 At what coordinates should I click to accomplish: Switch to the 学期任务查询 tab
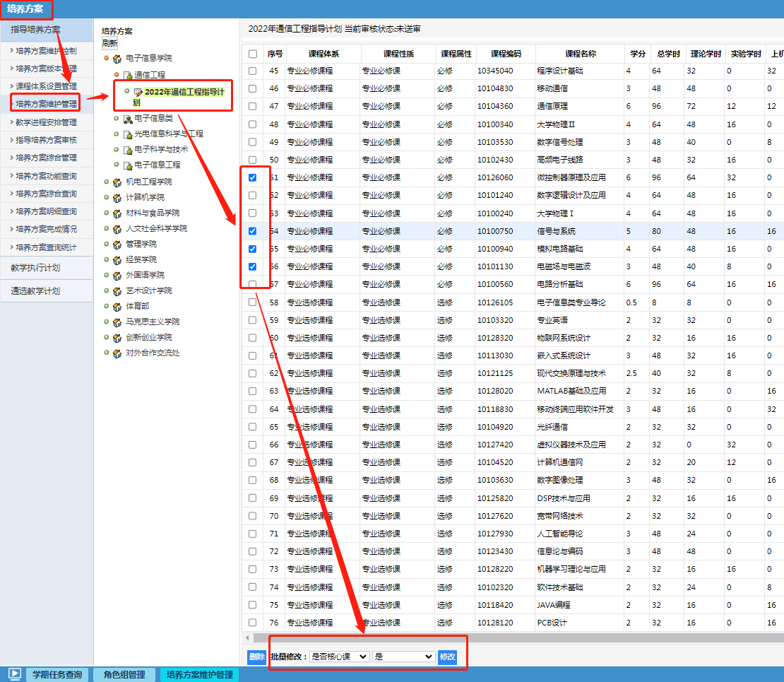click(x=58, y=674)
